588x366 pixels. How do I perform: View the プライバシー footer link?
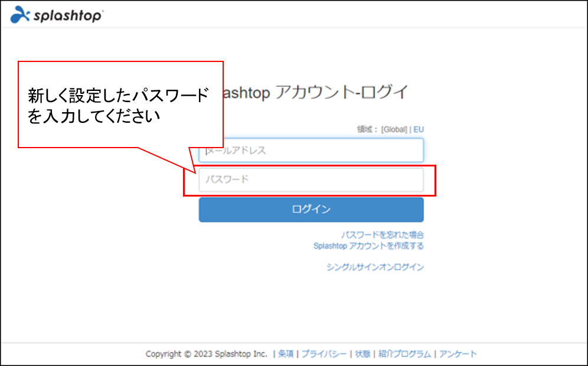click(x=324, y=354)
